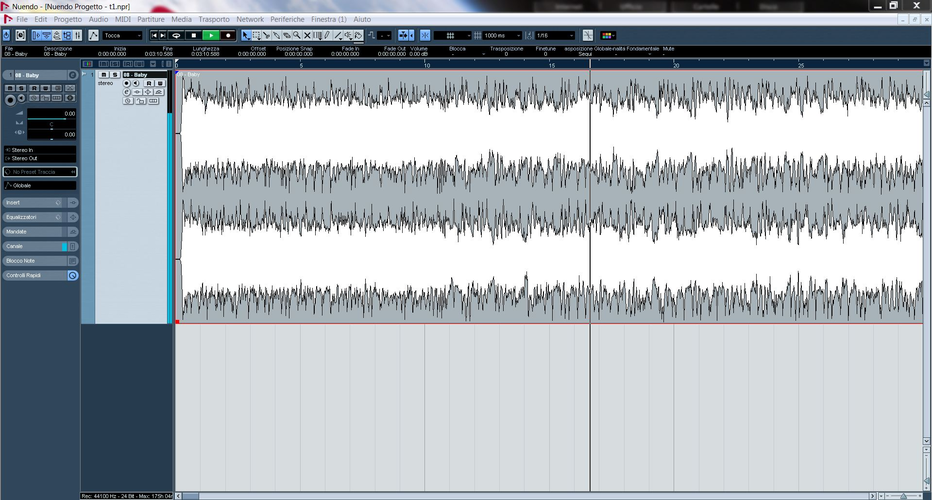Open the Periferiche menu

(x=287, y=19)
